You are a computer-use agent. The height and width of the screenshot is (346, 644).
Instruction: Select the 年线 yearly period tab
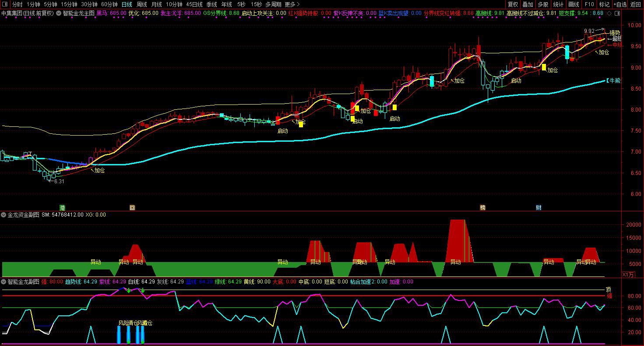[227, 4]
